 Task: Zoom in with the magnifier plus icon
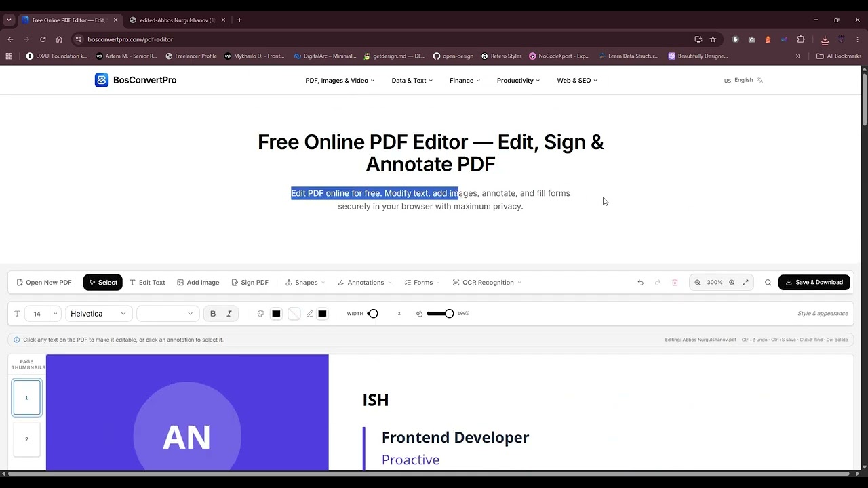(x=732, y=283)
